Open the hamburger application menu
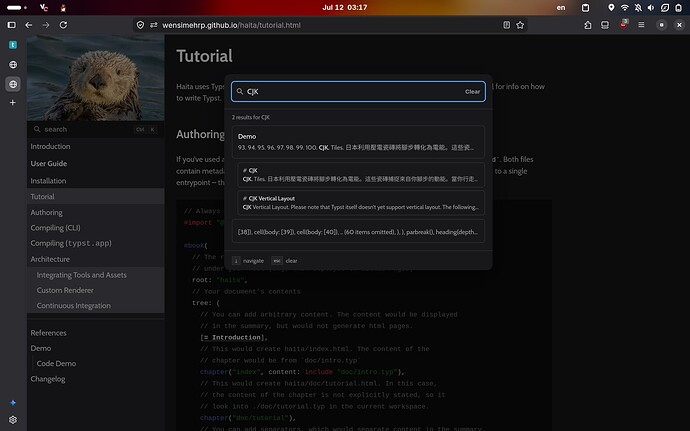 click(641, 25)
